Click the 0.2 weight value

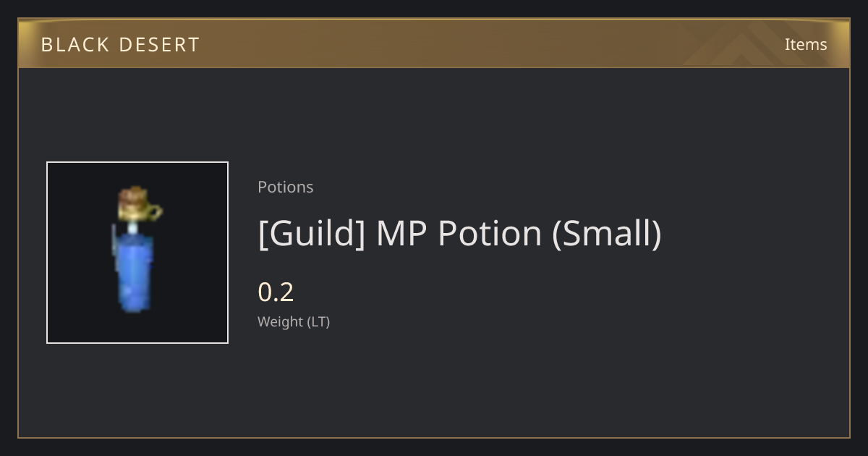point(276,292)
